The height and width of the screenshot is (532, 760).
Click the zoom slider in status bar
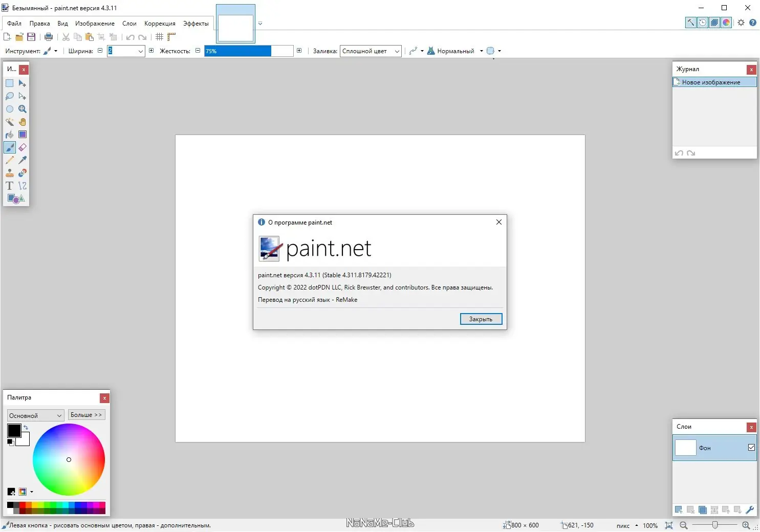(715, 525)
